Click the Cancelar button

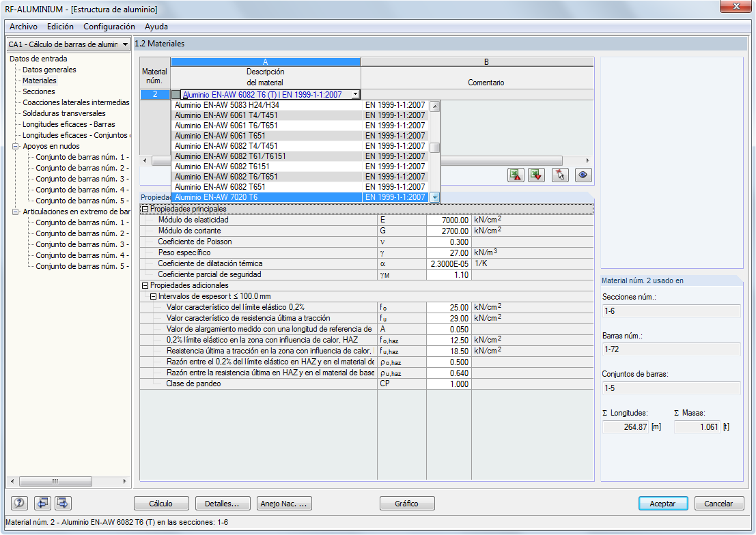tap(718, 503)
